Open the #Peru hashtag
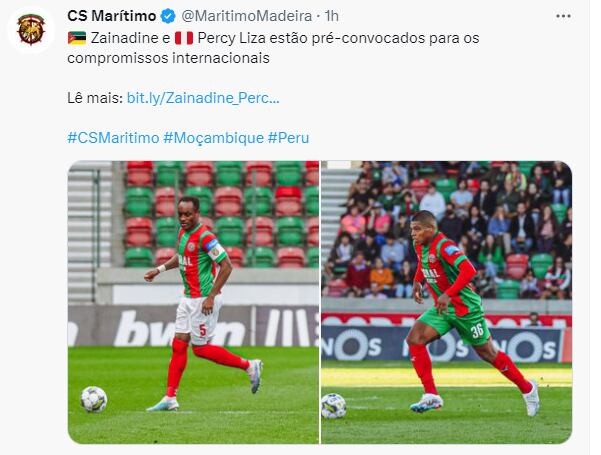601x455 pixels. click(288, 138)
